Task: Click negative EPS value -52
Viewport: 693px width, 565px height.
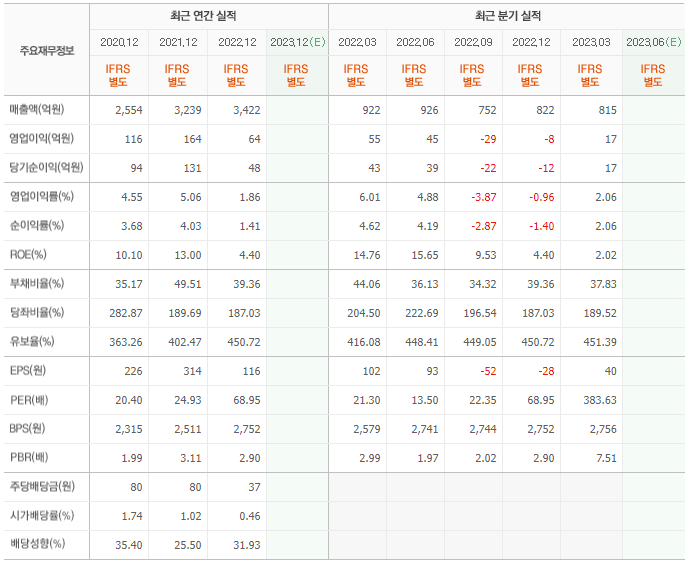Action: 488,371
